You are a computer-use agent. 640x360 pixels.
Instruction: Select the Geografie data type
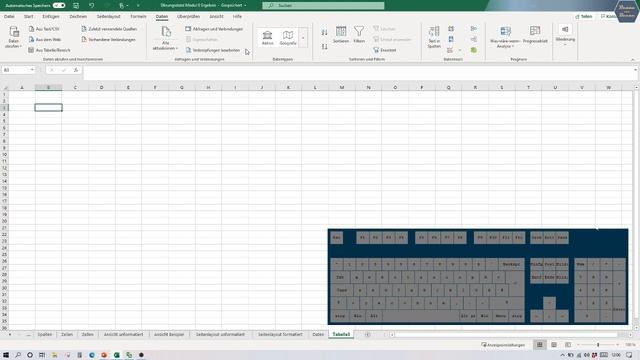pos(288,38)
